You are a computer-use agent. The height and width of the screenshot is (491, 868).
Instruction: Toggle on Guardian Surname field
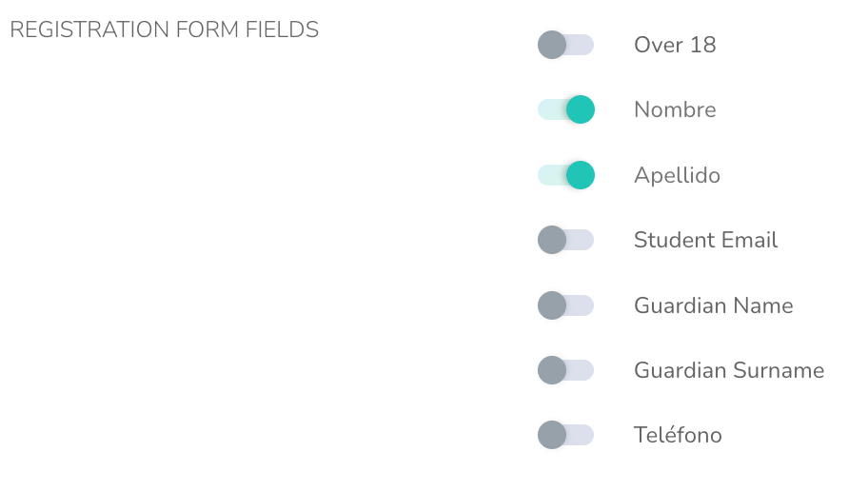pyautogui.click(x=565, y=370)
